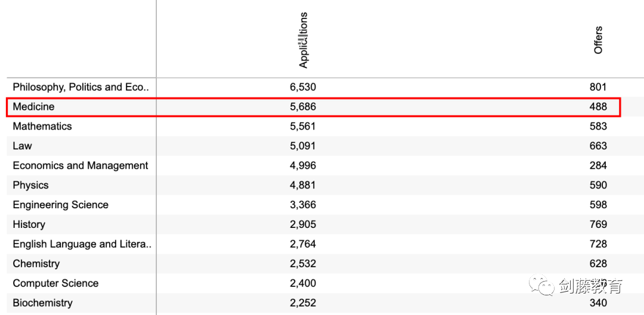The height and width of the screenshot is (315, 644).
Task: Click the Offers column header
Action: [x=598, y=40]
